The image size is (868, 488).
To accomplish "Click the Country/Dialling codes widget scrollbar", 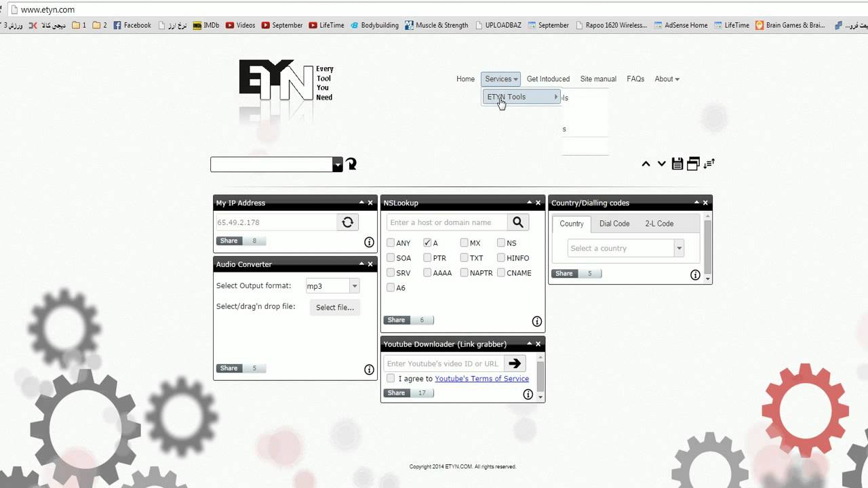I will pos(708,247).
